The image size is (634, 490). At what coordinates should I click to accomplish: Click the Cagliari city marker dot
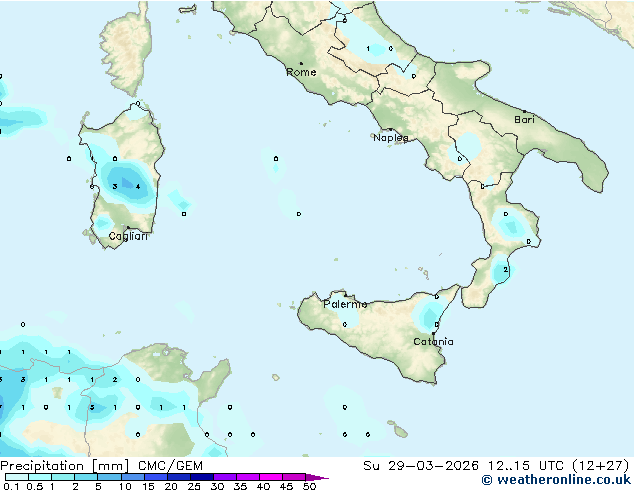(x=128, y=228)
